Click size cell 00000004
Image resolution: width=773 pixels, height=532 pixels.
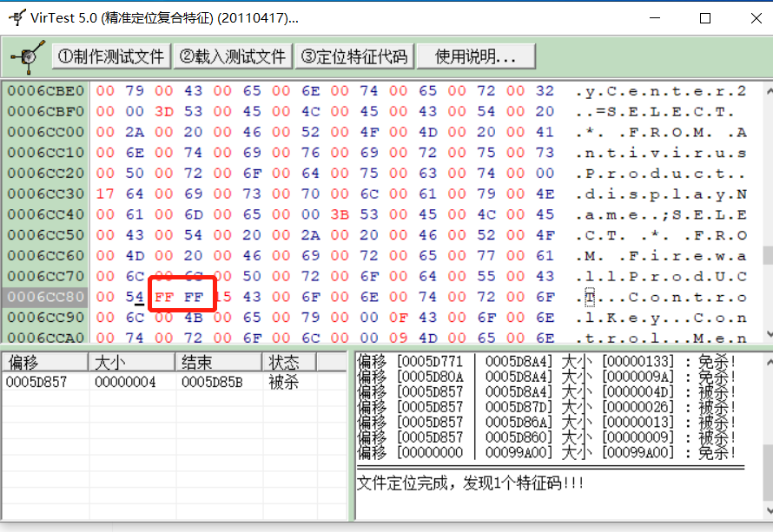click(x=125, y=382)
